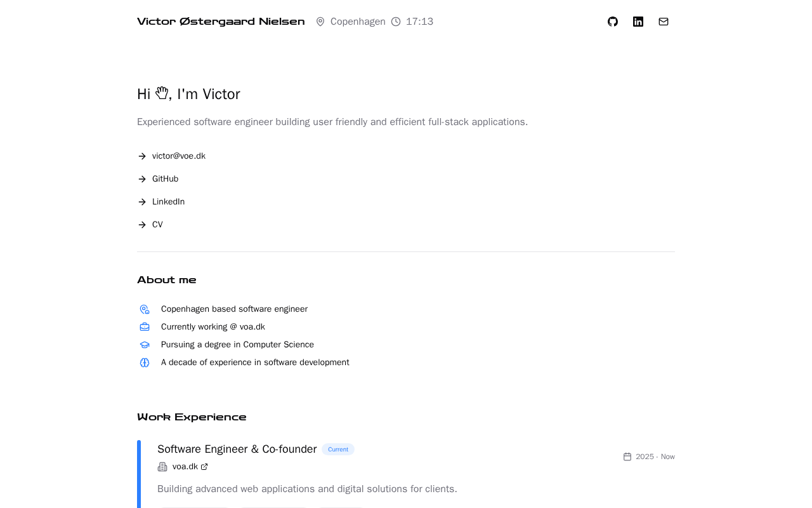Click the Victor Østergaard Nielsen site title
Screen dimensions: 812x508
tap(221, 22)
